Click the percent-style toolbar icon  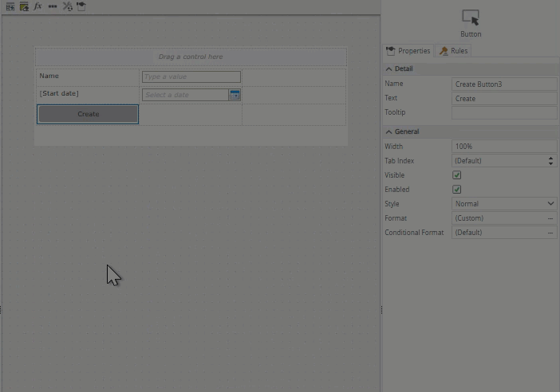67,6
